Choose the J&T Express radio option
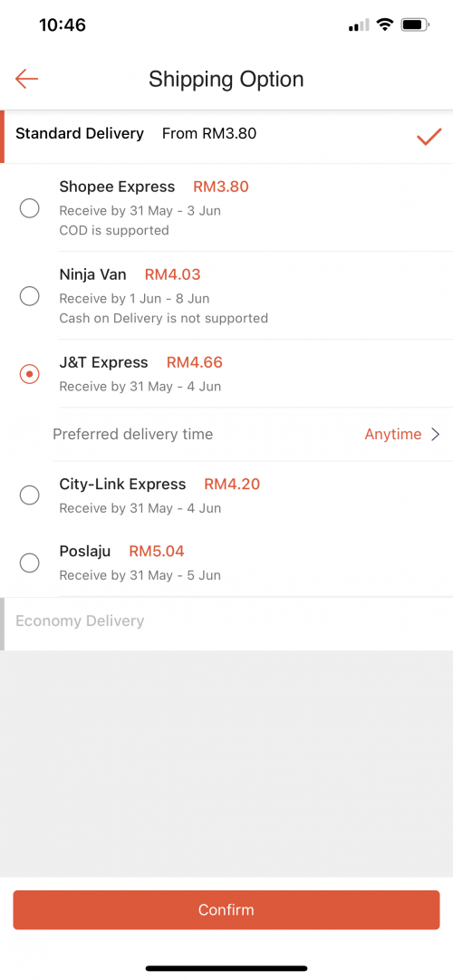Screen dimensions: 453x980 pyautogui.click(x=29, y=374)
